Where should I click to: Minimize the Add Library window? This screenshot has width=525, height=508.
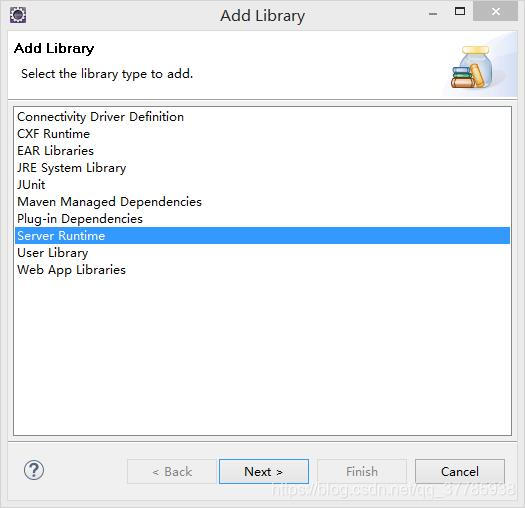pos(433,13)
